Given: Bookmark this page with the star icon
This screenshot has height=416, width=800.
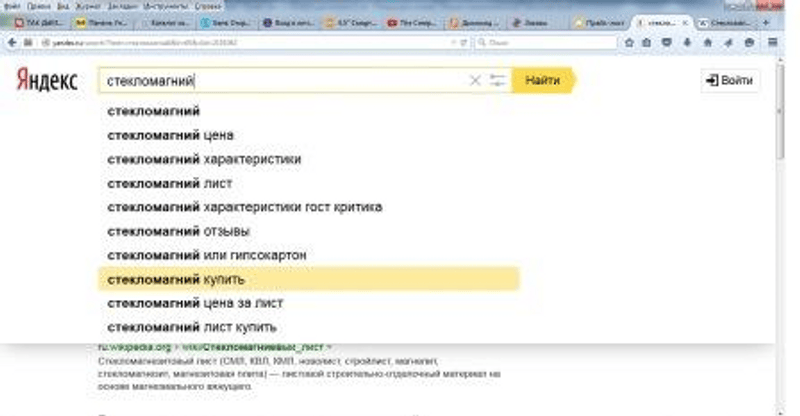Looking at the screenshot, I should click(629, 43).
